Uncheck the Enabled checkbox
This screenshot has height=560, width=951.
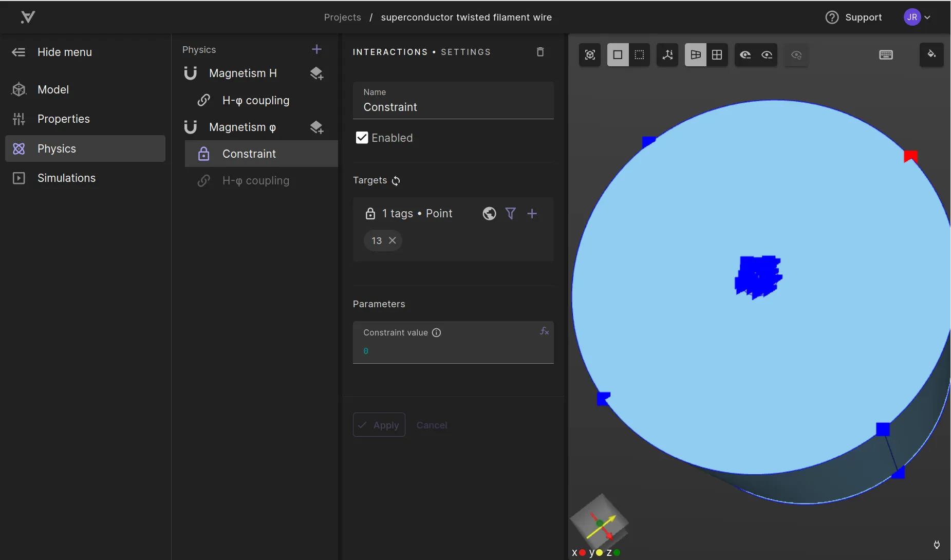click(362, 138)
